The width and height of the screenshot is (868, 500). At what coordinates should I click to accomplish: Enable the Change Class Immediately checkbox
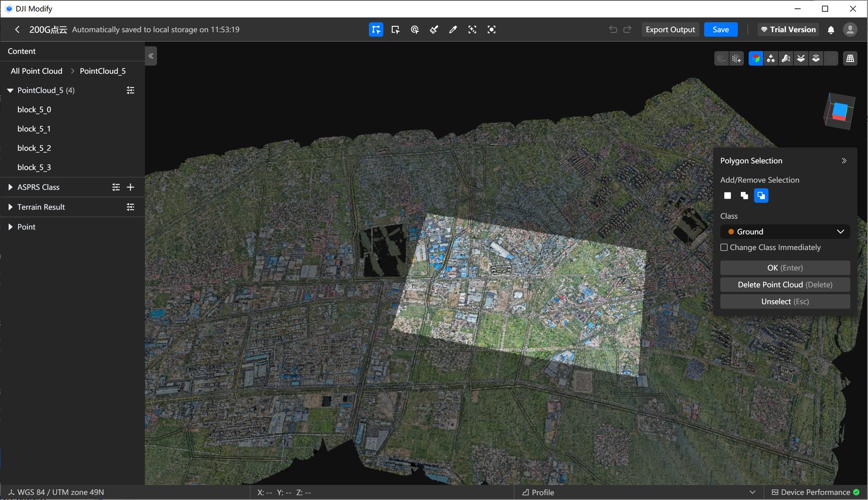tap(724, 248)
